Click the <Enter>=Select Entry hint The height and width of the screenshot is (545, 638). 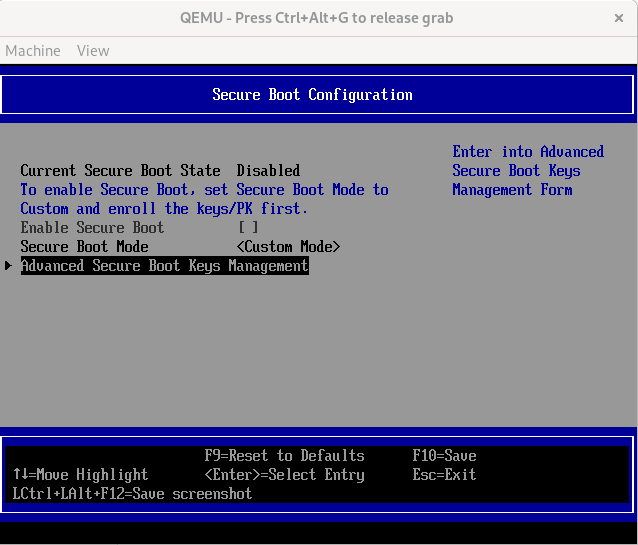tap(284, 475)
